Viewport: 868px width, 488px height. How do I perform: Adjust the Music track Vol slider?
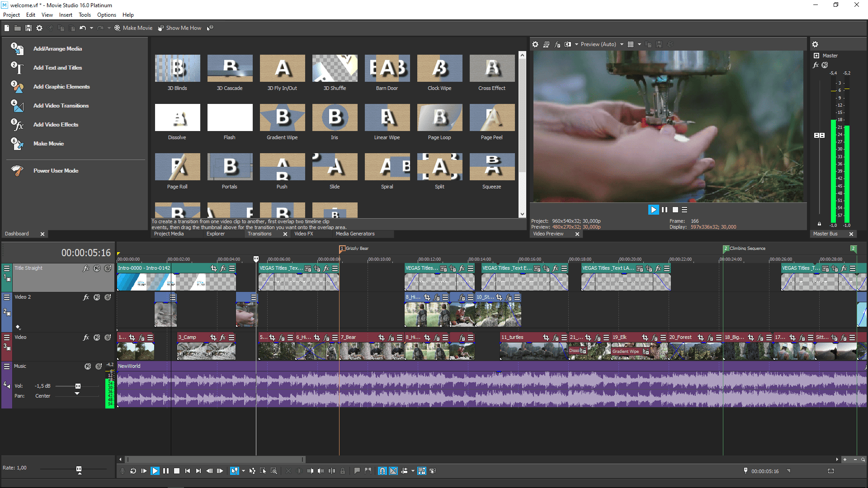pyautogui.click(x=78, y=386)
